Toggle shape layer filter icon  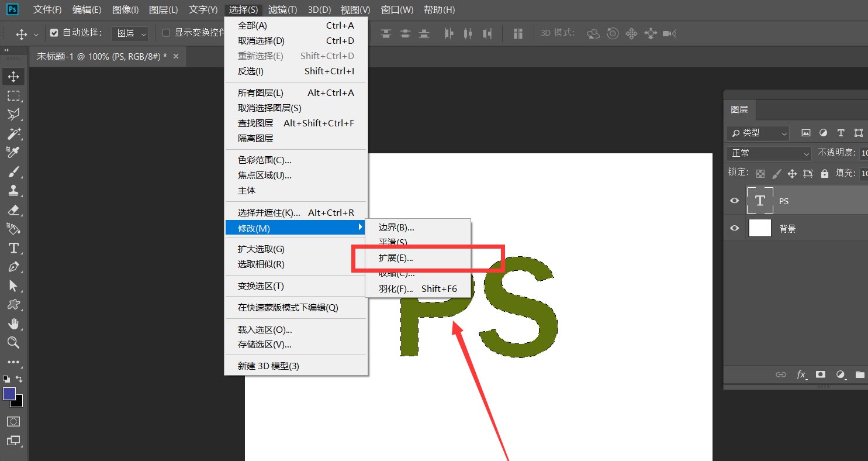858,133
